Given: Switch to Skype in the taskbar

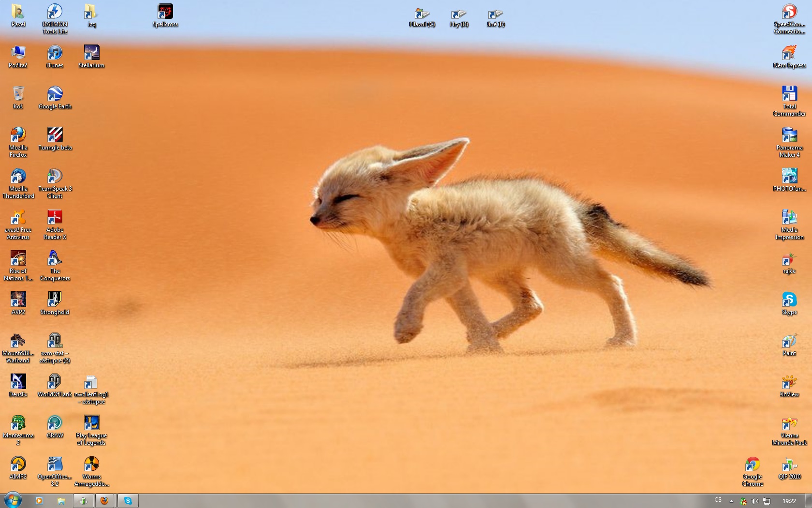Looking at the screenshot, I should click(x=128, y=501).
